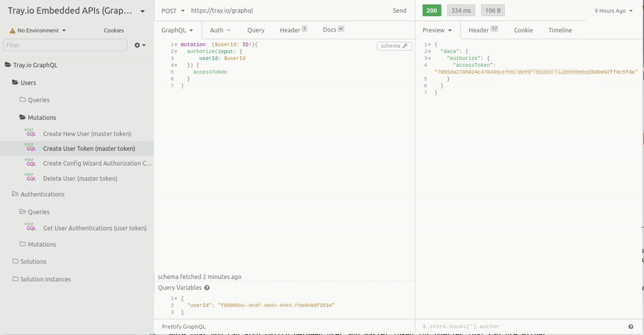The width and height of the screenshot is (644, 335).
Task: Click the help icon beside response filter
Action: [x=630, y=326]
